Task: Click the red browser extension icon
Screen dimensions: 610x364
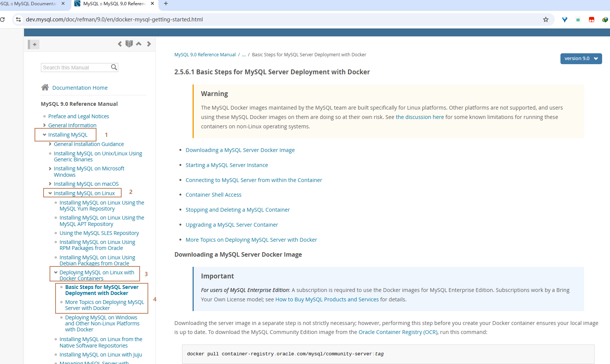Action: (592, 20)
